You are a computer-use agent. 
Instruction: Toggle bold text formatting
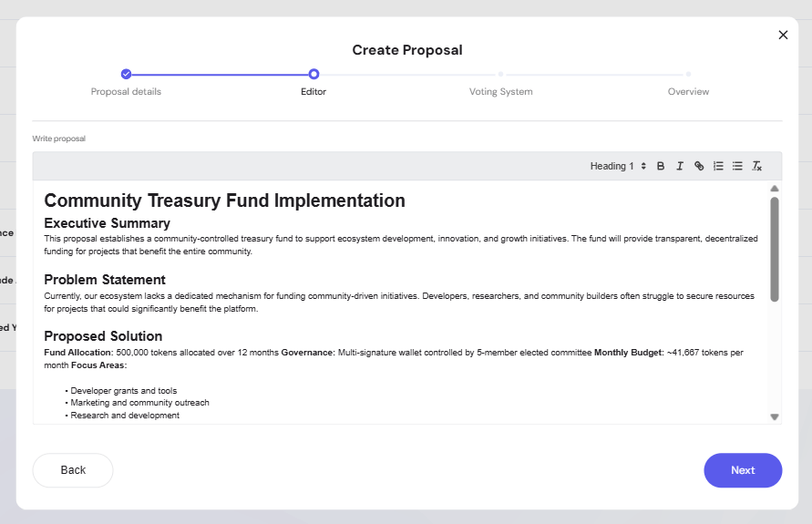pos(661,166)
